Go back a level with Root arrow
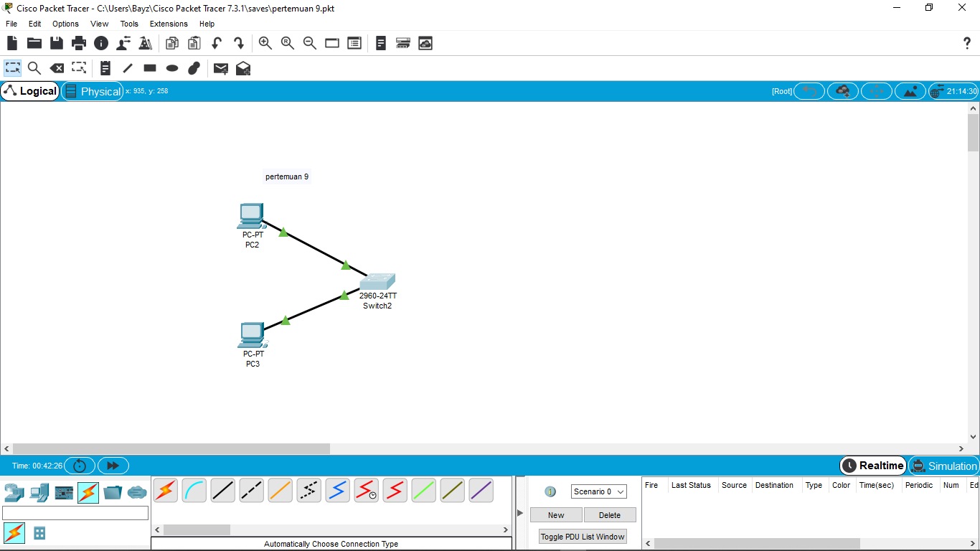The image size is (980, 551). (809, 91)
